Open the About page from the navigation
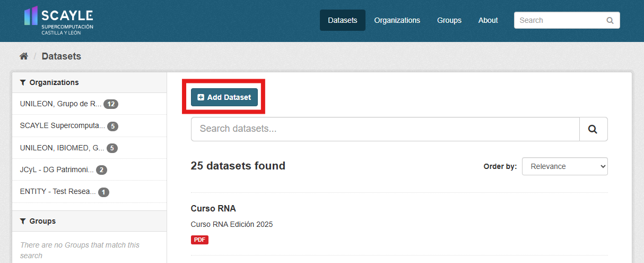Viewport: 644px width, 263px height. pos(488,20)
